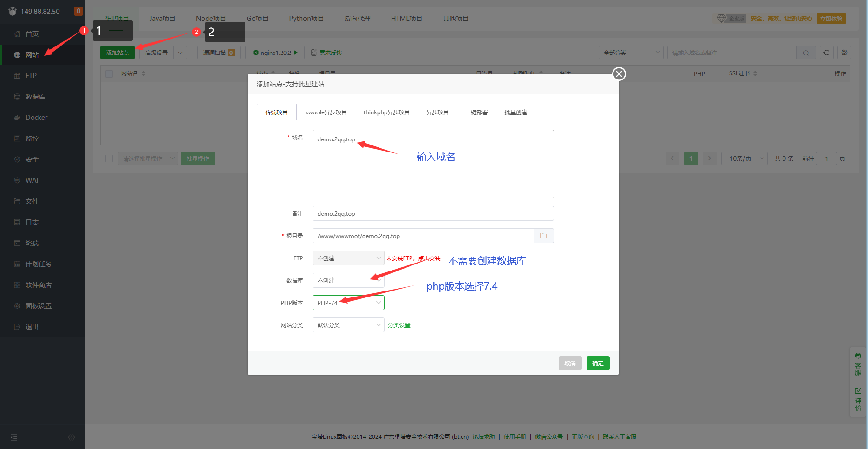Open the 请选择批量操作 dropdown

pyautogui.click(x=148, y=158)
